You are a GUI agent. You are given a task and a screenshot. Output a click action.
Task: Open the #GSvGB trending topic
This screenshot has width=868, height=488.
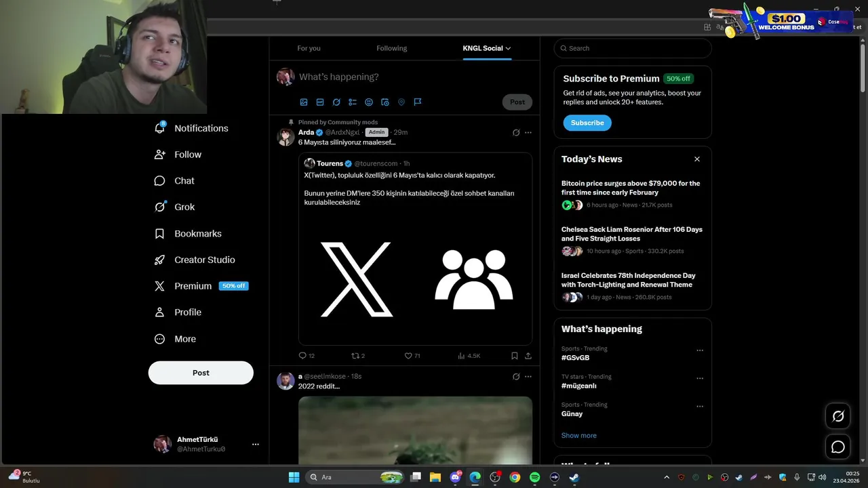(575, 358)
